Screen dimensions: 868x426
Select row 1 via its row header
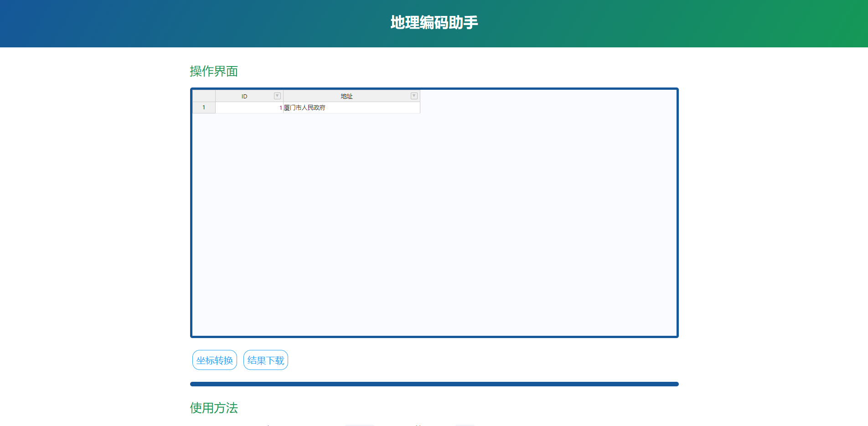pyautogui.click(x=204, y=108)
